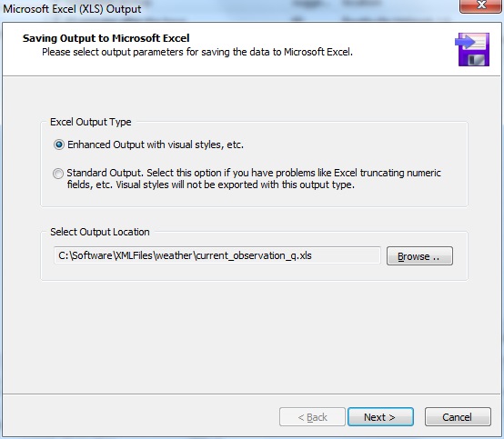Cancel the Excel export wizard

click(458, 417)
